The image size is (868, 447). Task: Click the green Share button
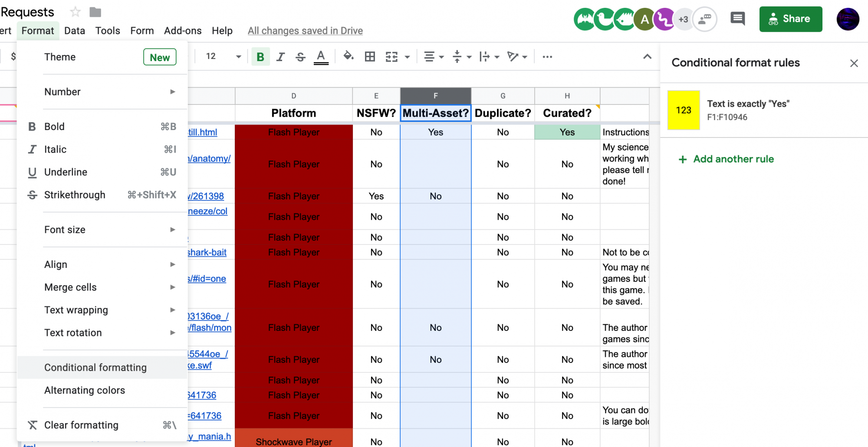tap(790, 19)
